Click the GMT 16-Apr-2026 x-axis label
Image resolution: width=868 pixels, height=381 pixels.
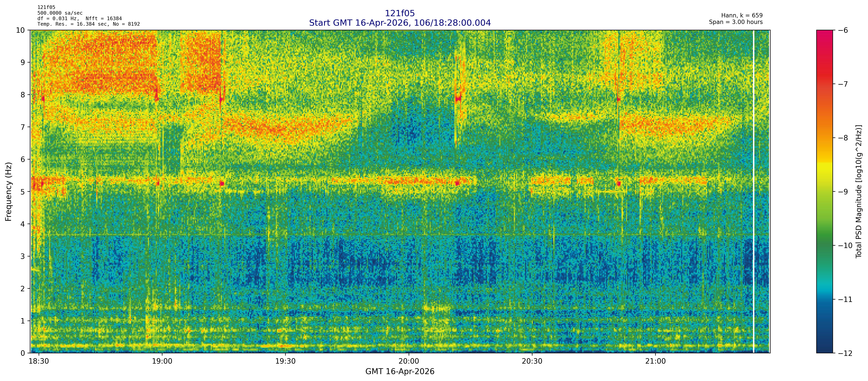coord(400,372)
